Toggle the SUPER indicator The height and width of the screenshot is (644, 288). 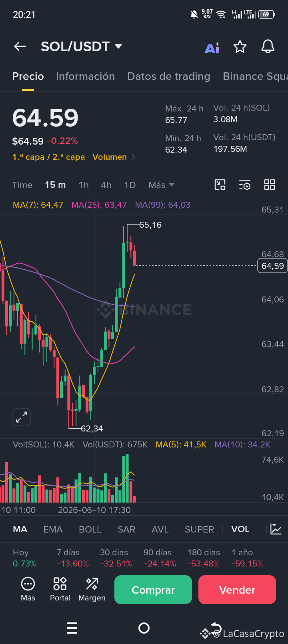click(x=199, y=529)
